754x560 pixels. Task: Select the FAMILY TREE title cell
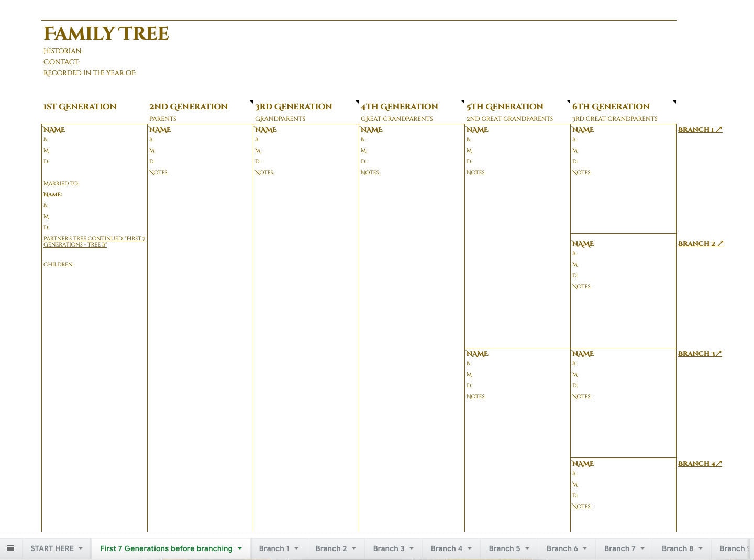click(x=106, y=33)
